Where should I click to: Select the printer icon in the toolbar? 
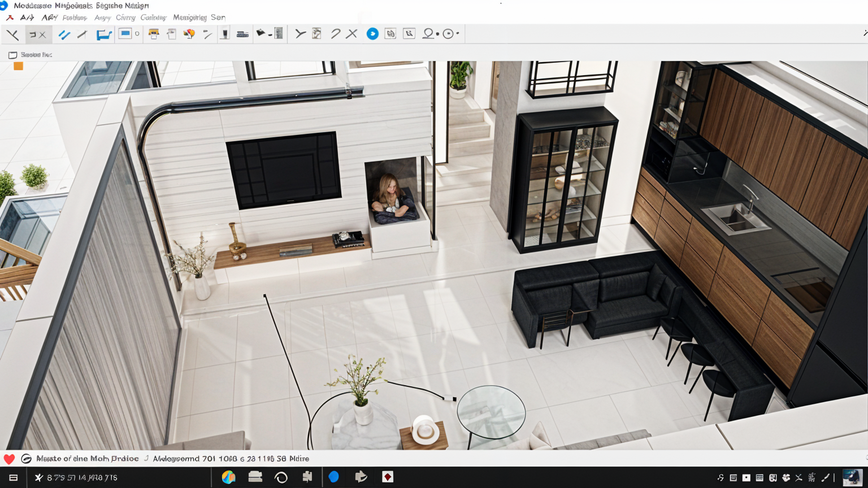point(154,34)
